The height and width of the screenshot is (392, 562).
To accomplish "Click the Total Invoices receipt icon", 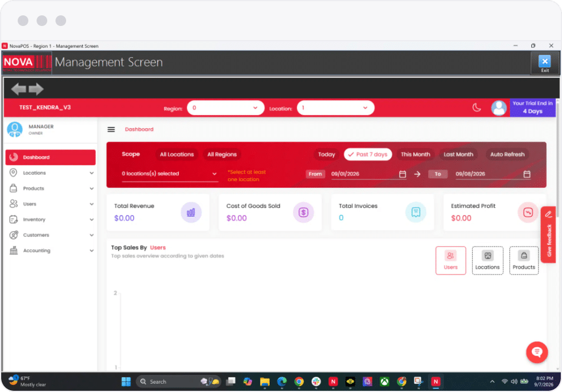I will 416,213.
